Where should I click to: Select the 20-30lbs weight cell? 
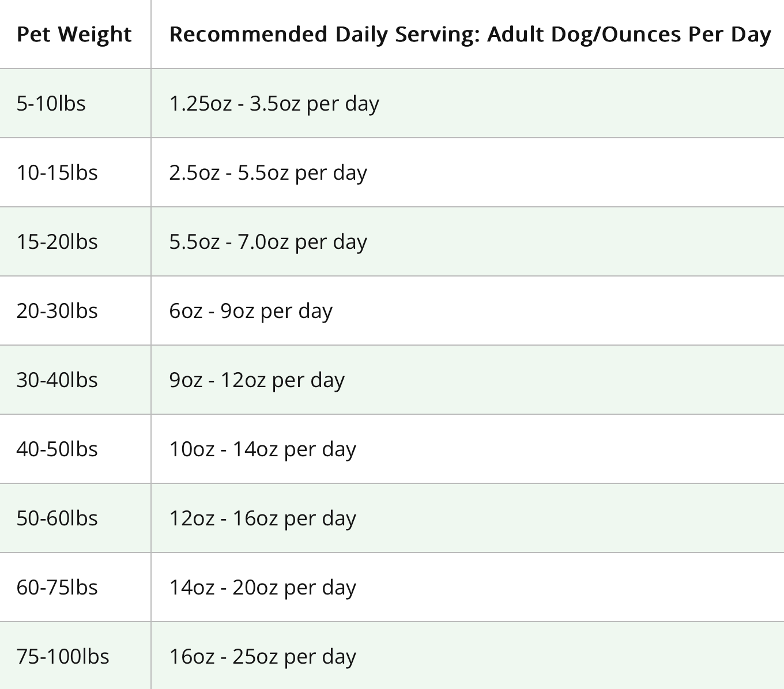pyautogui.click(x=57, y=311)
